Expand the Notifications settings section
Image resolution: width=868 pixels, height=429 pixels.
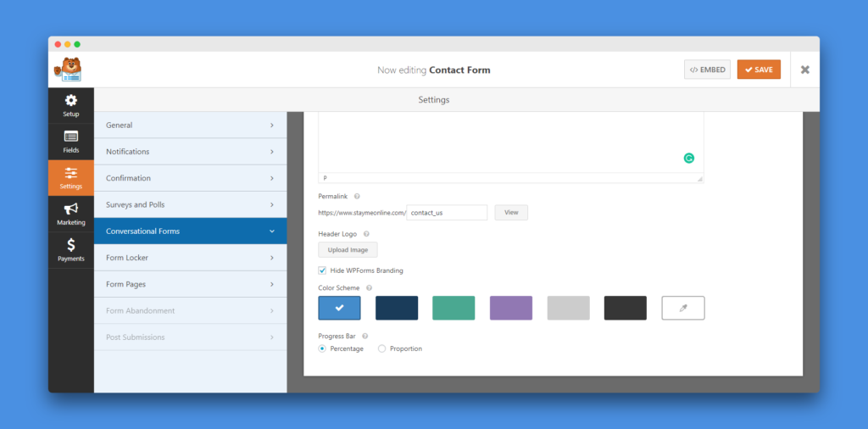(190, 152)
